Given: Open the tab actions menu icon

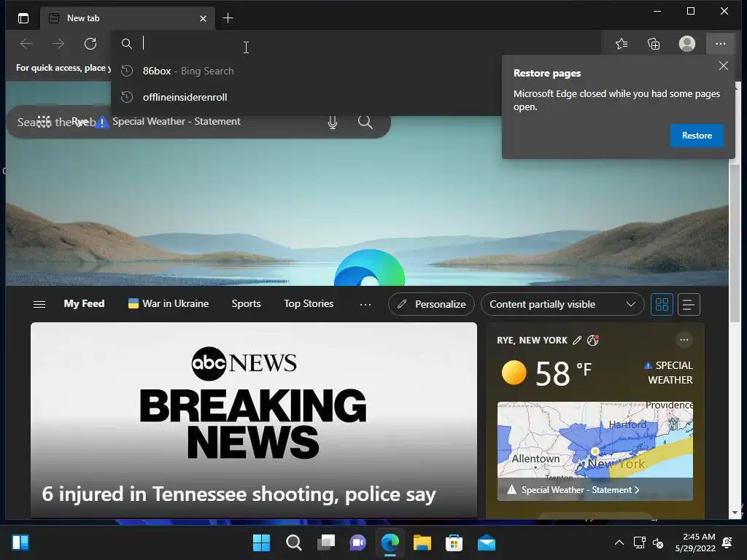Looking at the screenshot, I should (23, 18).
